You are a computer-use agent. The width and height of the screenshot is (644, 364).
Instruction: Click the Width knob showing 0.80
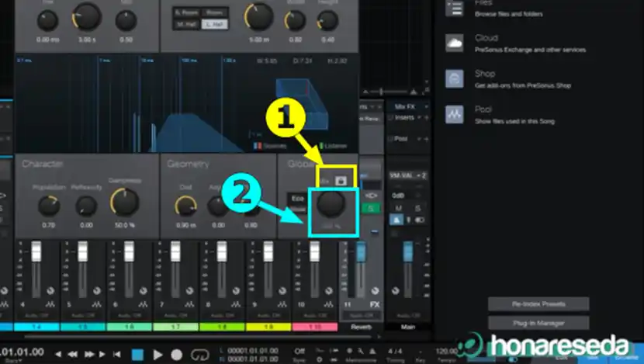(x=296, y=20)
